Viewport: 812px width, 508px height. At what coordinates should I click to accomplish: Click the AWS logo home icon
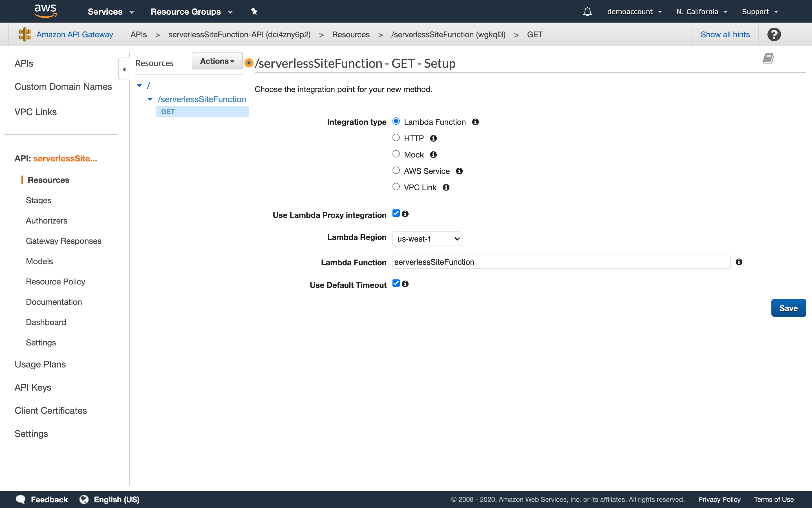tap(45, 11)
